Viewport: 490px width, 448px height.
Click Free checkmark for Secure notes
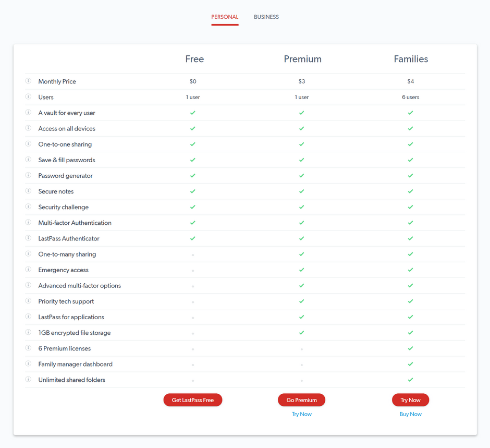pyautogui.click(x=193, y=191)
